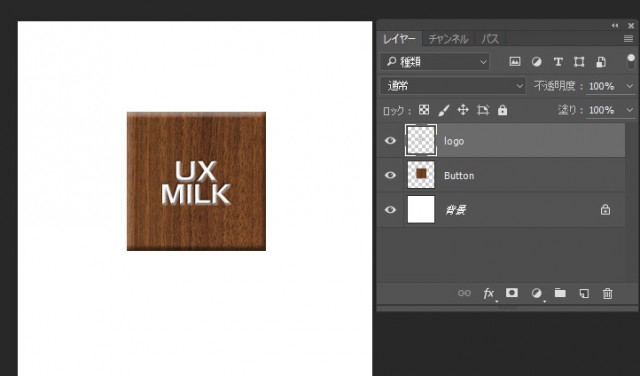
Task: Filter layers by type (T) icon
Action: (x=558, y=62)
